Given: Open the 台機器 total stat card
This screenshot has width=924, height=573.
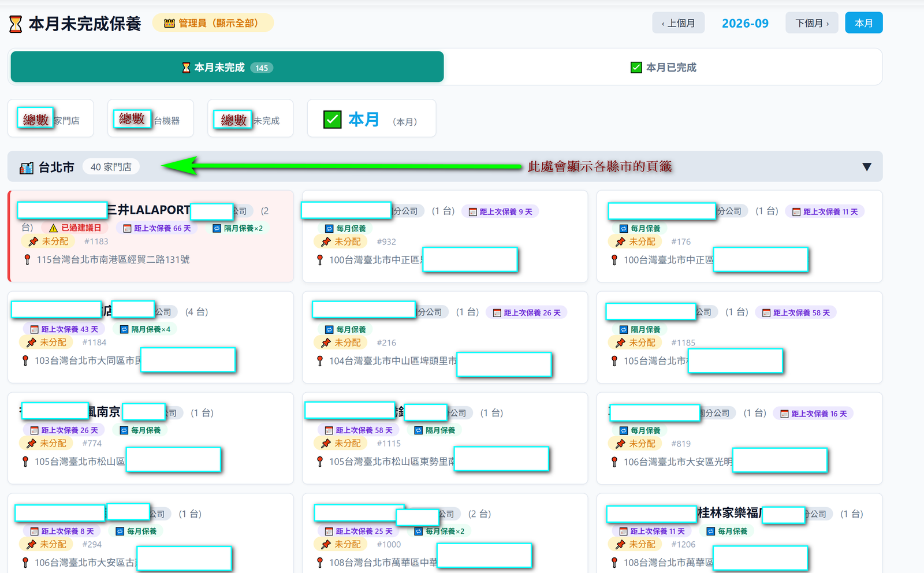Looking at the screenshot, I should click(x=151, y=118).
